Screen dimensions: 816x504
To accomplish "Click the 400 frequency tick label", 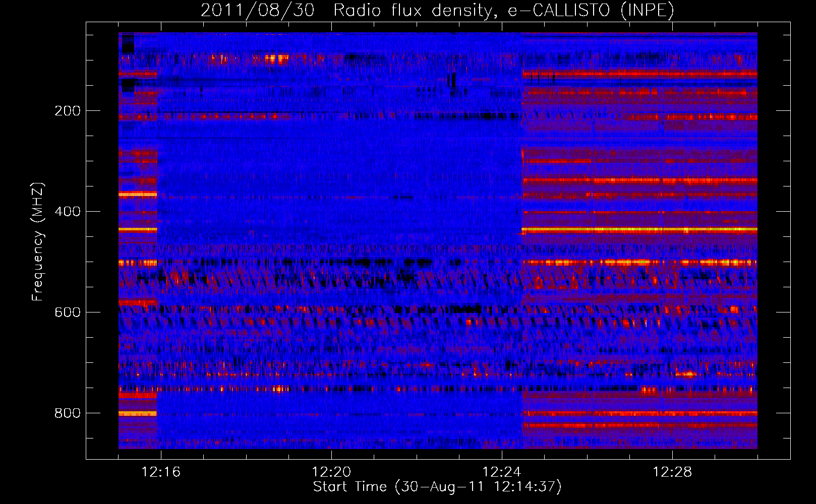I will point(68,212).
